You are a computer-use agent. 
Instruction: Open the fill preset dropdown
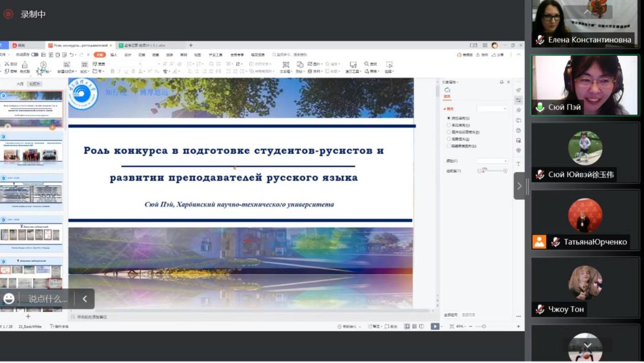pyautogui.click(x=492, y=109)
